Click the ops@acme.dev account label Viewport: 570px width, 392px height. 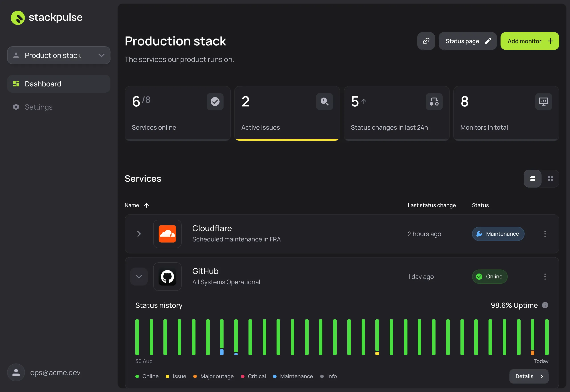coord(55,373)
